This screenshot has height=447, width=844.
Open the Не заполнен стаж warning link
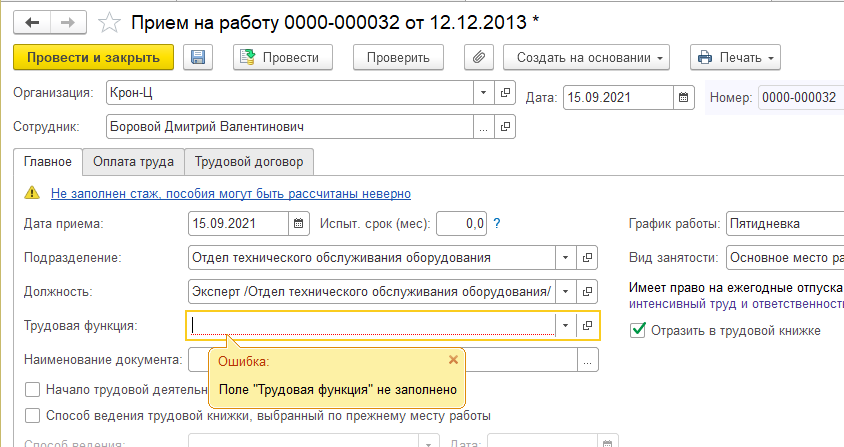231,193
